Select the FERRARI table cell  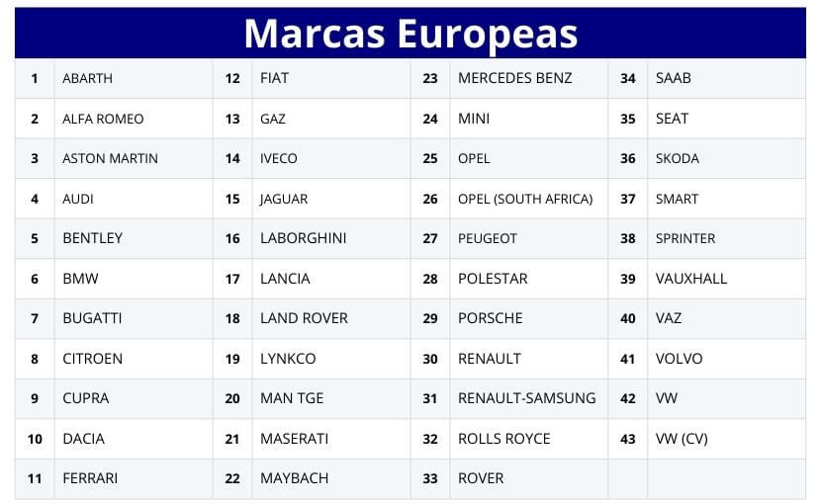coord(90,478)
